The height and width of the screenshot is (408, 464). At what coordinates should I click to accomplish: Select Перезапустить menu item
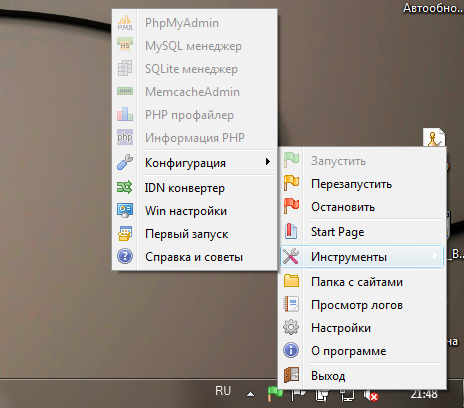click(x=362, y=184)
